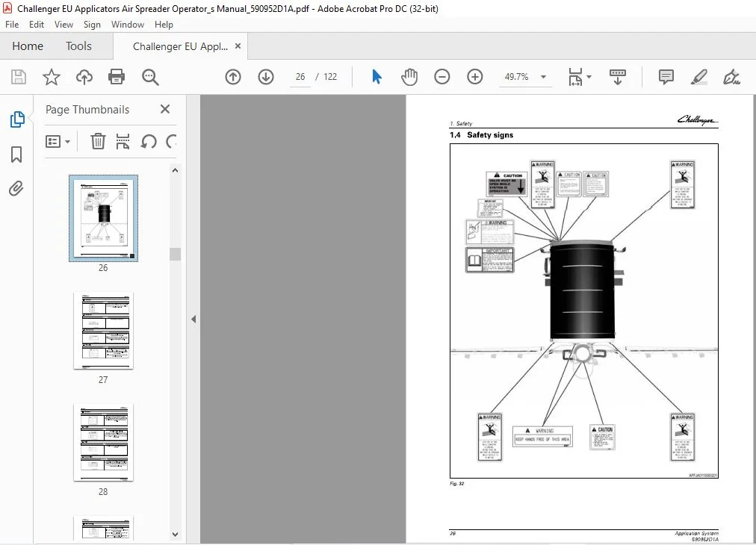The image size is (756, 545).
Task: Click the scrolling mode toolbar icon
Action: tap(618, 77)
